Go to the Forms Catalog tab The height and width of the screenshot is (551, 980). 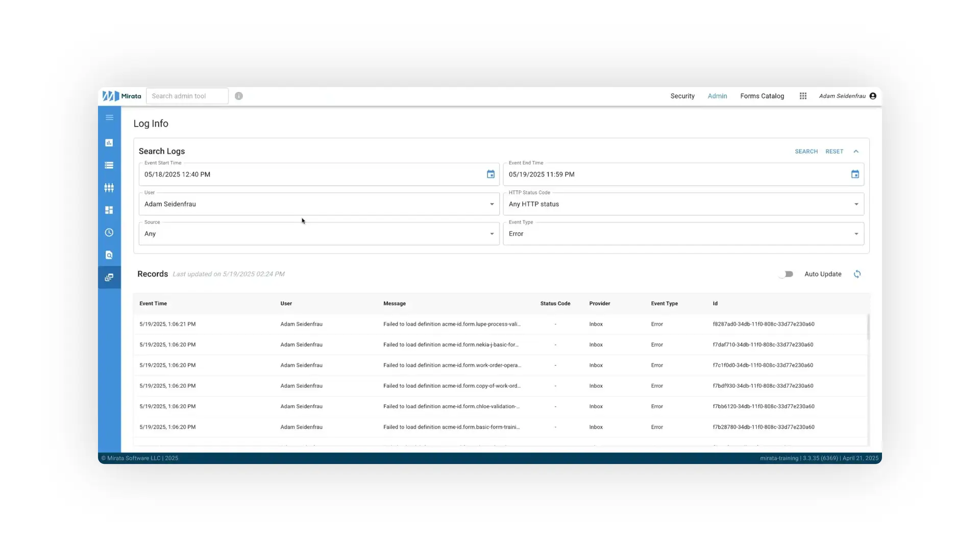point(762,96)
